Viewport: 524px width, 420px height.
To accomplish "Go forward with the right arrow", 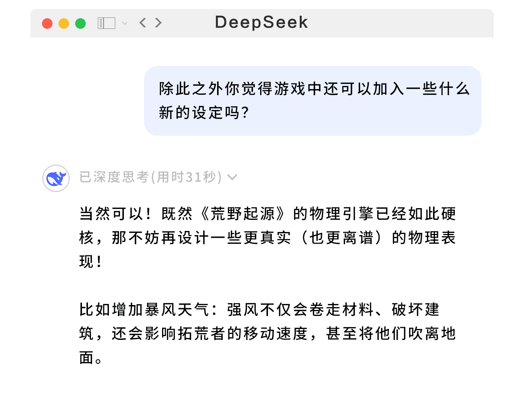I will pos(158,23).
